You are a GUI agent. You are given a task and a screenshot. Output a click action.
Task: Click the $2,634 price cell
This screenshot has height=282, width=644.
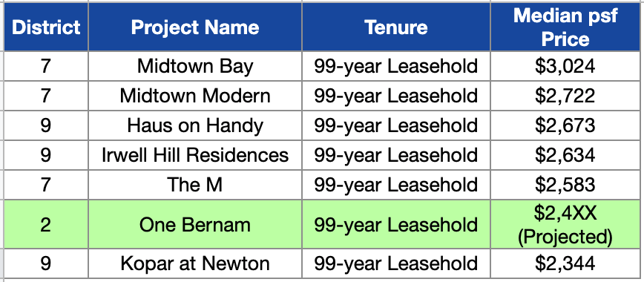click(565, 155)
